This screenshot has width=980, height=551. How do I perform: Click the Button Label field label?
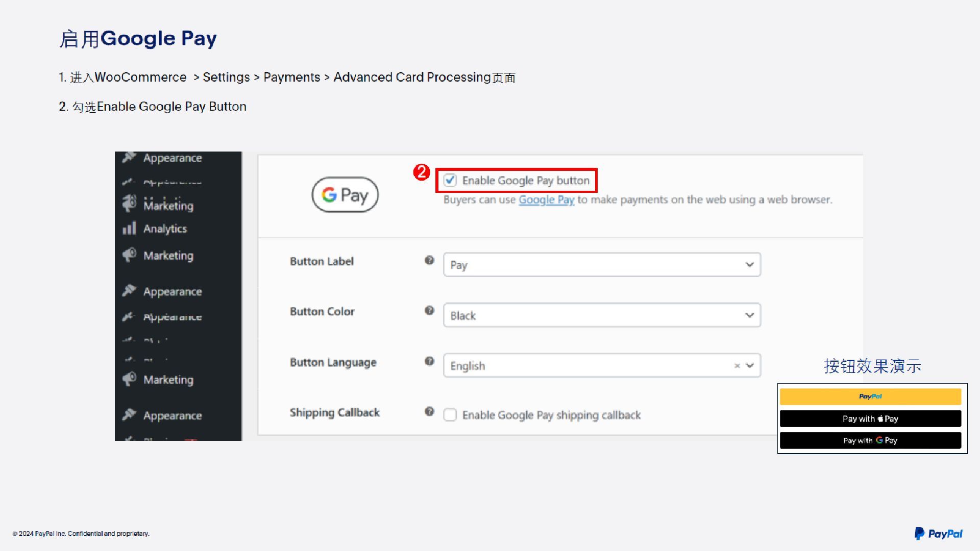[x=322, y=261]
